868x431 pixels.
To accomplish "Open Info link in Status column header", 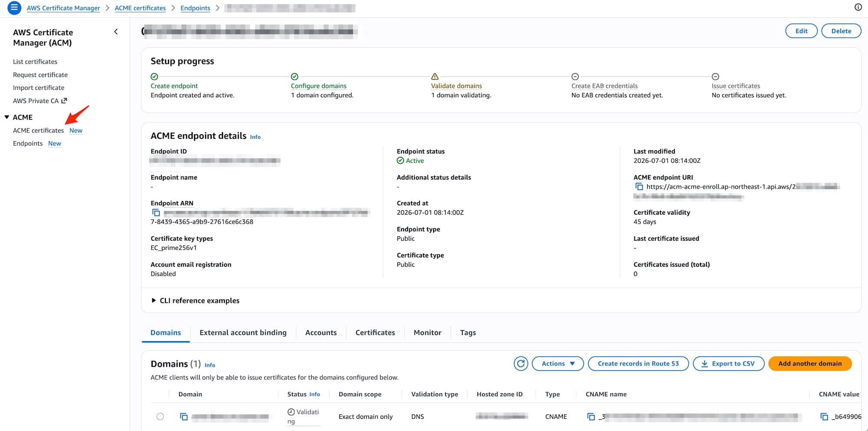I will [315, 395].
